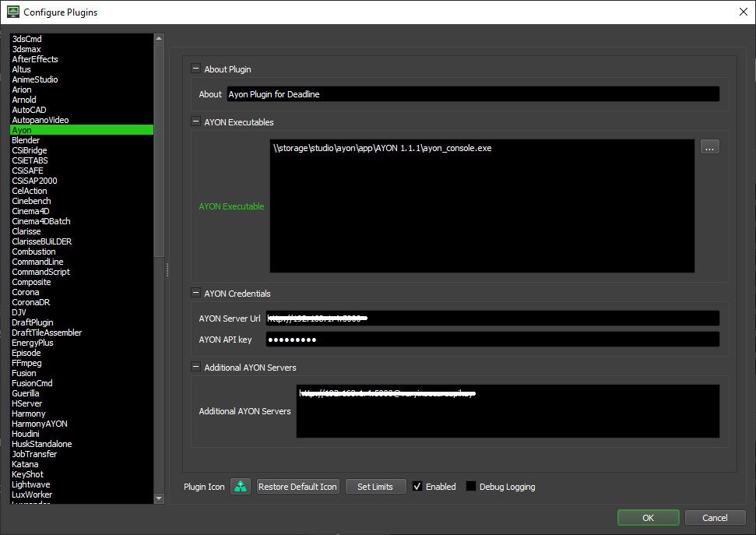Select the Composite plugin
This screenshot has height=535, width=756.
(82, 282)
